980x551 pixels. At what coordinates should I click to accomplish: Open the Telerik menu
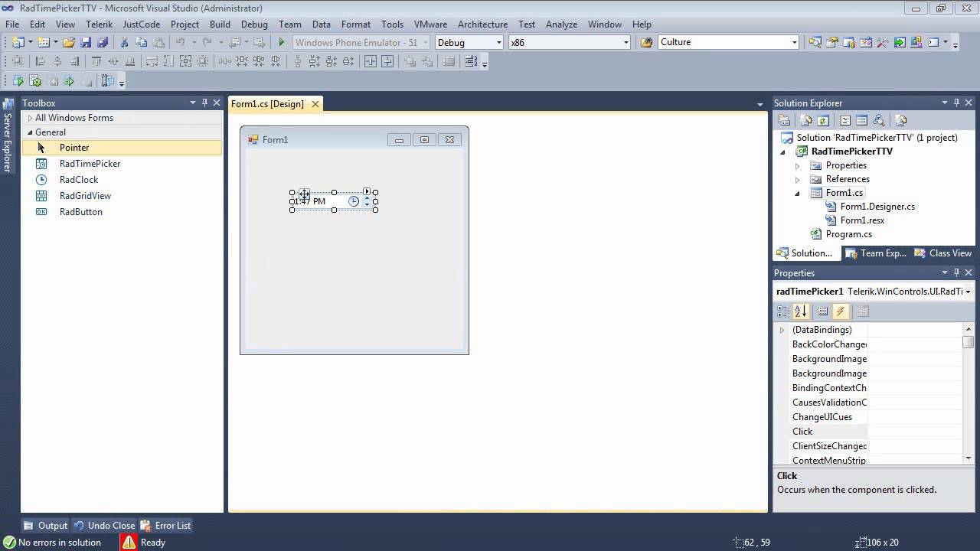point(99,24)
